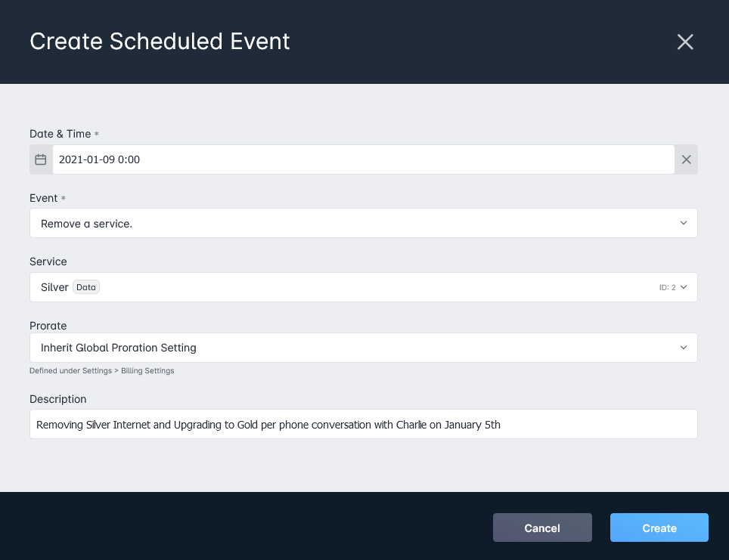729x560 pixels.
Task: Click into the Description text field
Action: (364, 424)
